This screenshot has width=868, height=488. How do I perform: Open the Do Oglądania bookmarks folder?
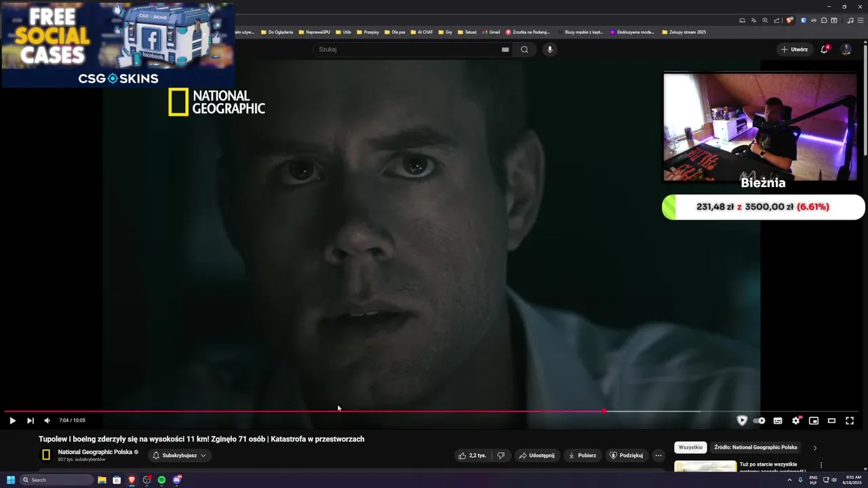(277, 32)
